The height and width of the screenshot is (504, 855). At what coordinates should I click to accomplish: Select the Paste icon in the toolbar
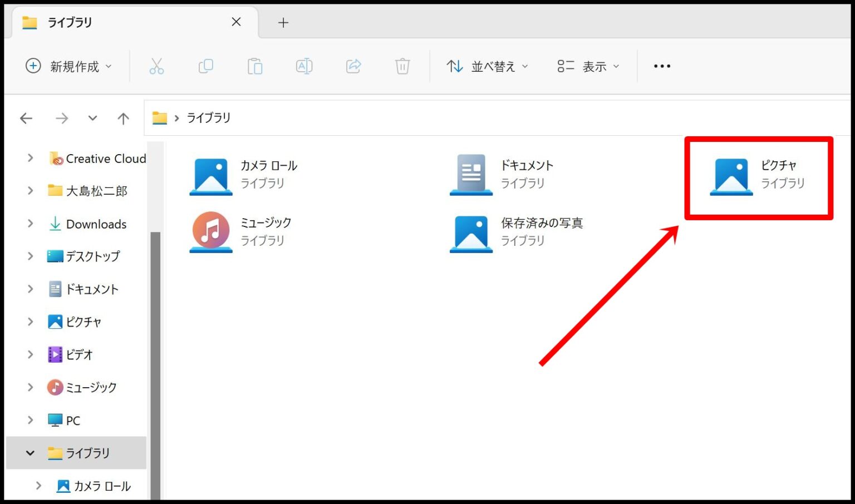[x=254, y=66]
